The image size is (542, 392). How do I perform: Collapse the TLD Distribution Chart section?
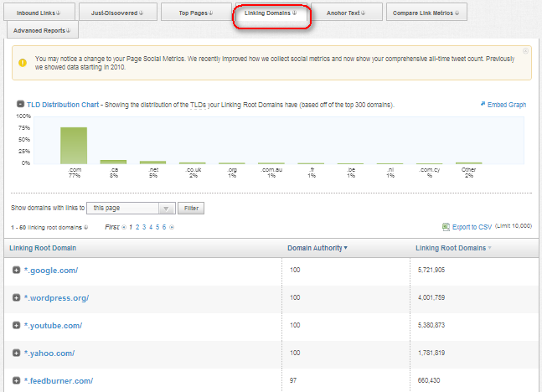click(20, 105)
